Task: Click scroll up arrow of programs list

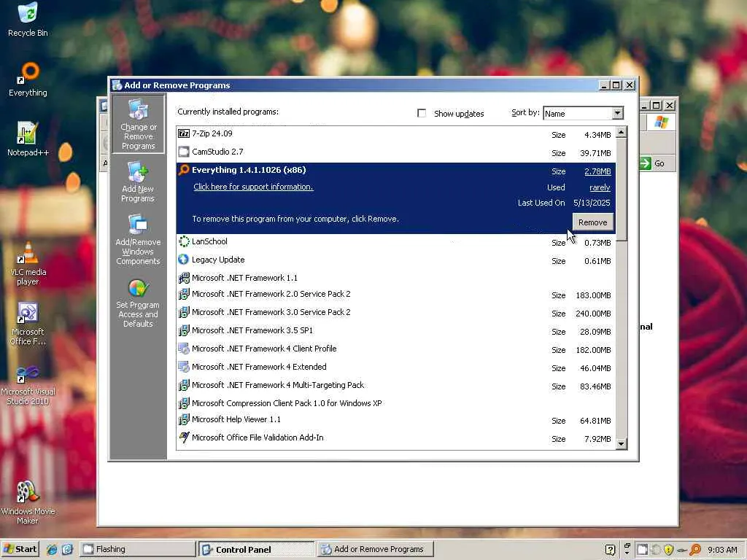Action: point(621,133)
